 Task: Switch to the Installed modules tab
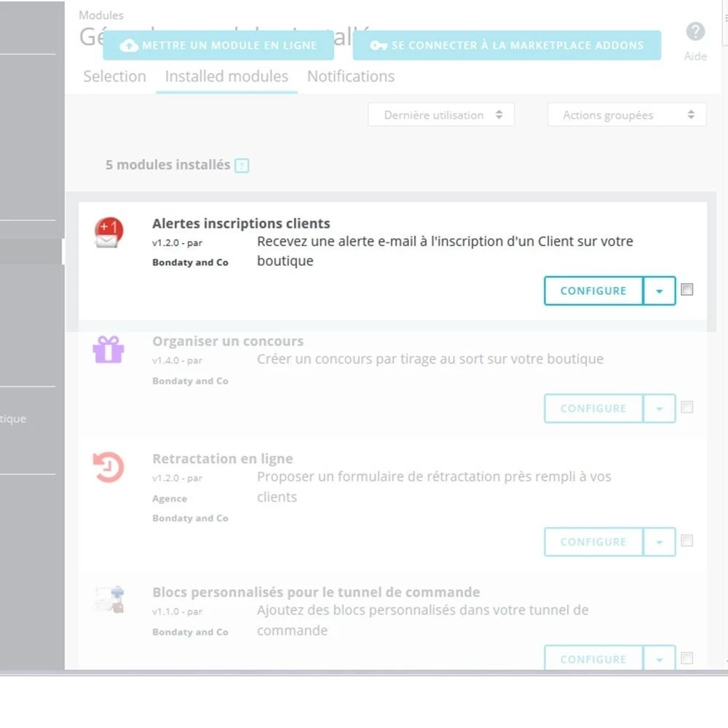[x=226, y=76]
